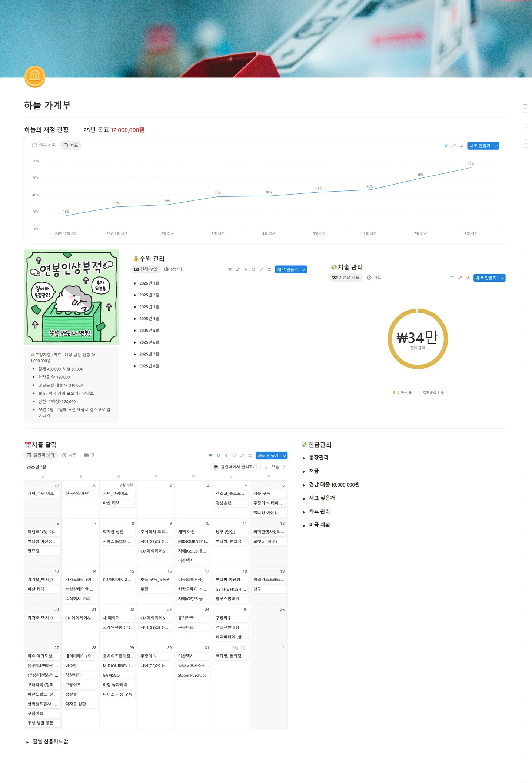This screenshot has width=532, height=783.
Task: Toggle 결제방식 없음 legend item
Action: coord(431,393)
